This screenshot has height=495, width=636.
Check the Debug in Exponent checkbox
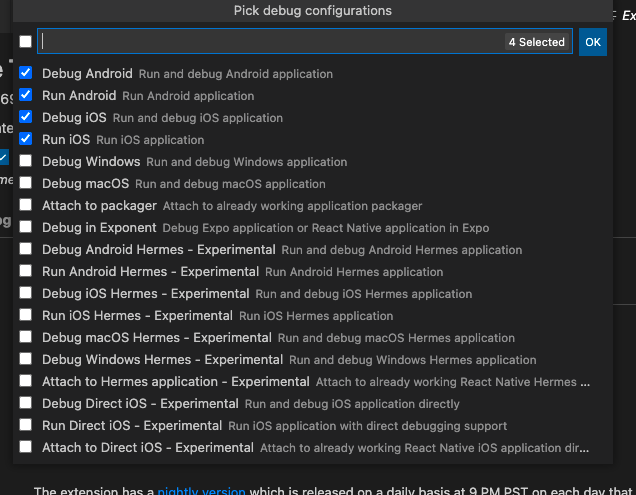[x=26, y=226]
